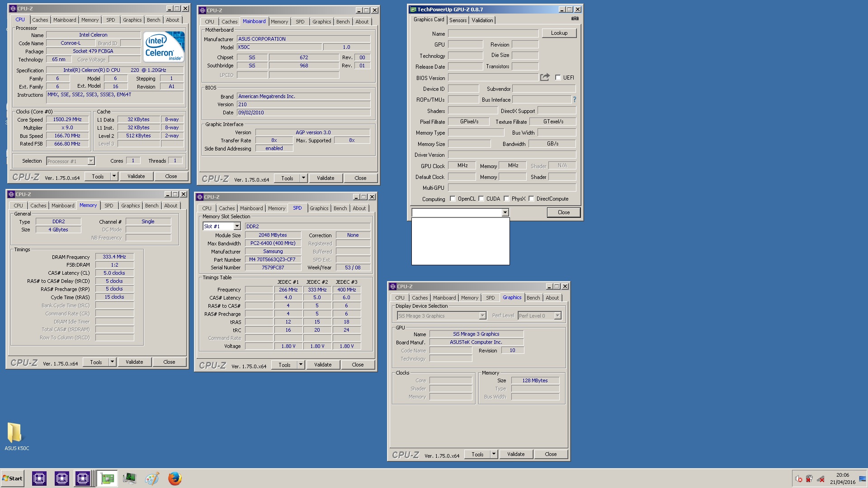Open About tab in CPU-Z Memory window
Image resolution: width=868 pixels, height=488 pixels.
pos(171,206)
